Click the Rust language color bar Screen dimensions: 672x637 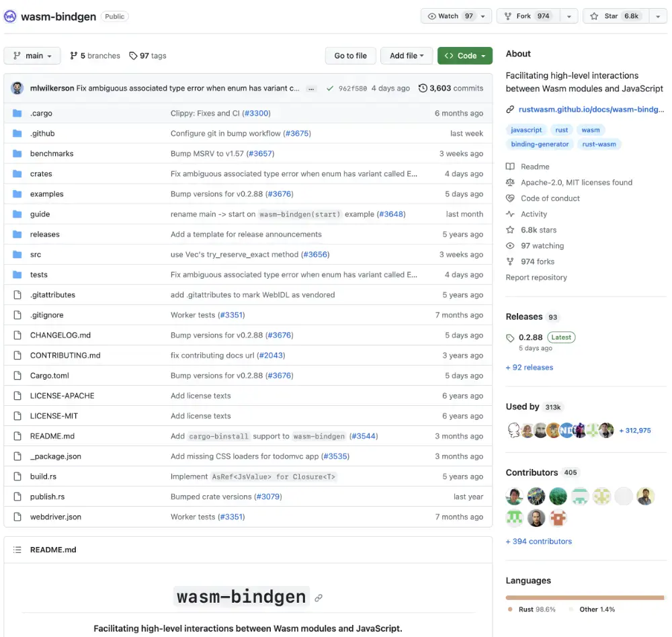click(583, 597)
